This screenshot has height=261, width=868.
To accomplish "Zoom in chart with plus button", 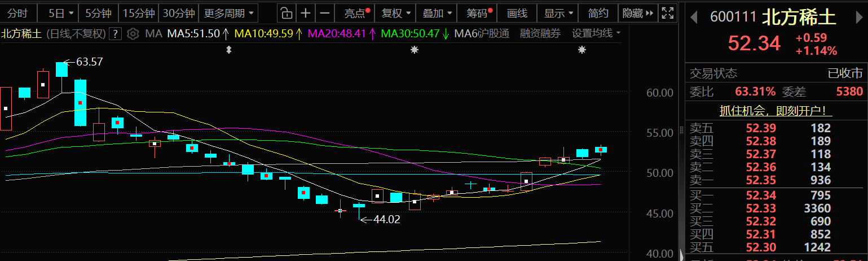I will click(305, 12).
